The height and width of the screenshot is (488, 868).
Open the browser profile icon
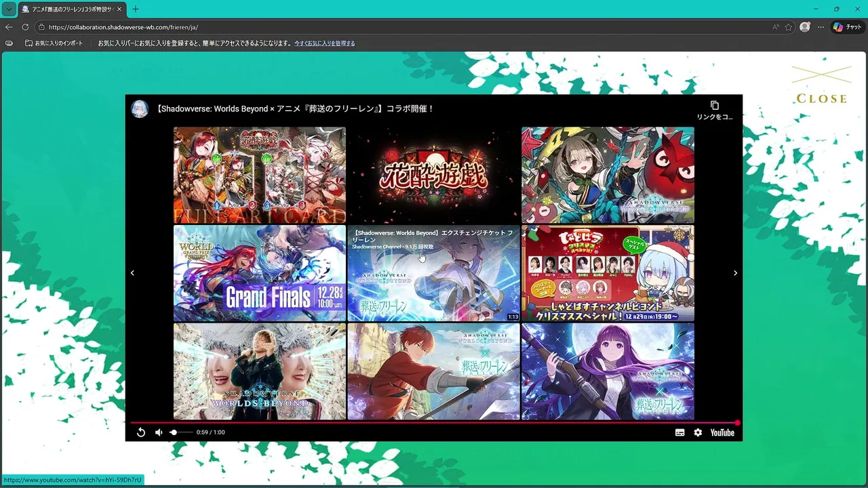pos(805,27)
